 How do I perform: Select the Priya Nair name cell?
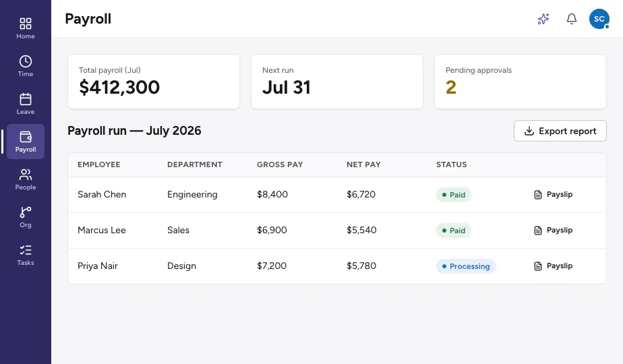[98, 266]
